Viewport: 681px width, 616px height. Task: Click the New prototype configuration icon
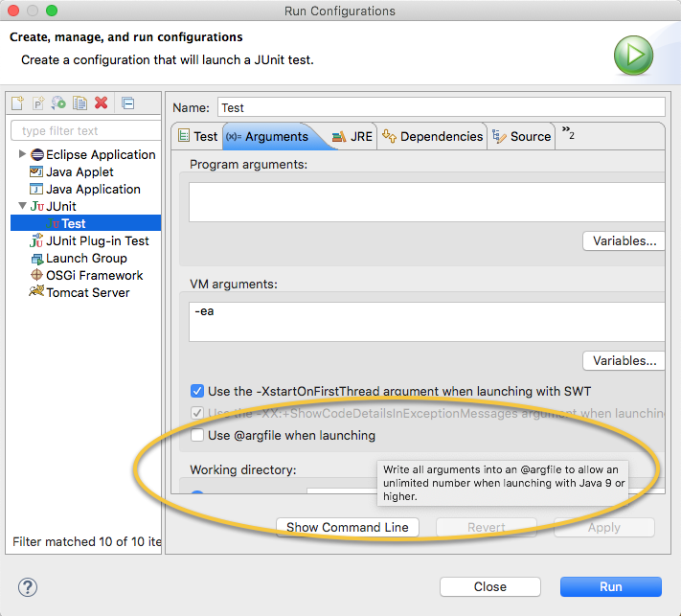point(38,103)
